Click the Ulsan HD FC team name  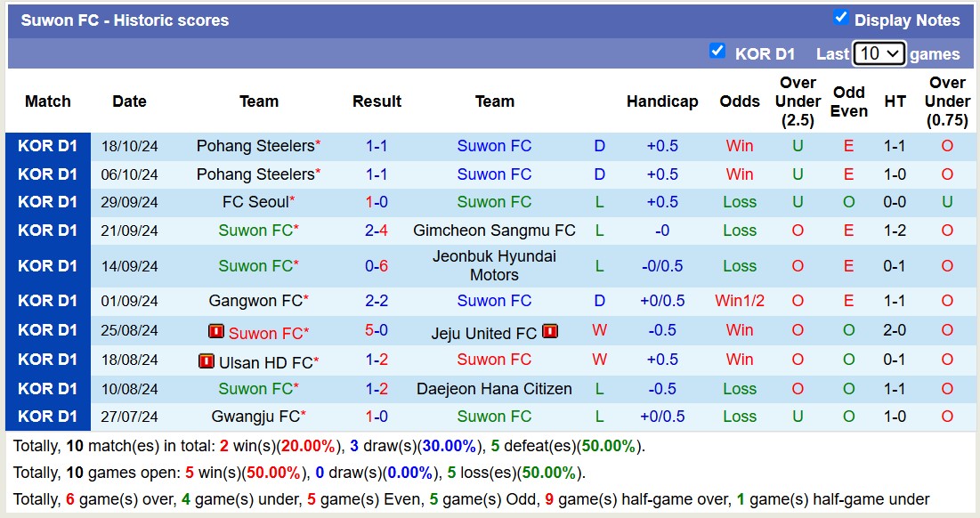[264, 362]
